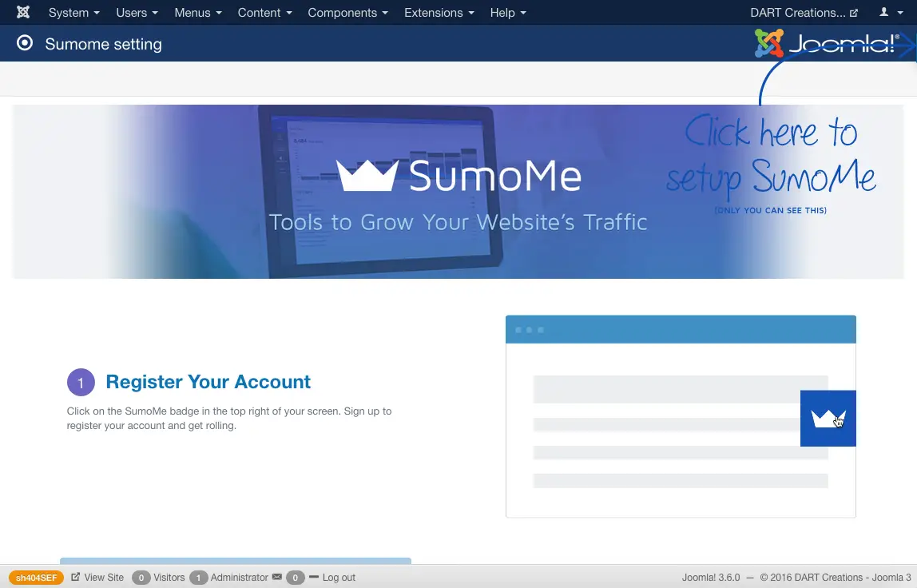Click the Joomla icon in the top menu bar
This screenshot has width=917, height=588.
[x=23, y=12]
